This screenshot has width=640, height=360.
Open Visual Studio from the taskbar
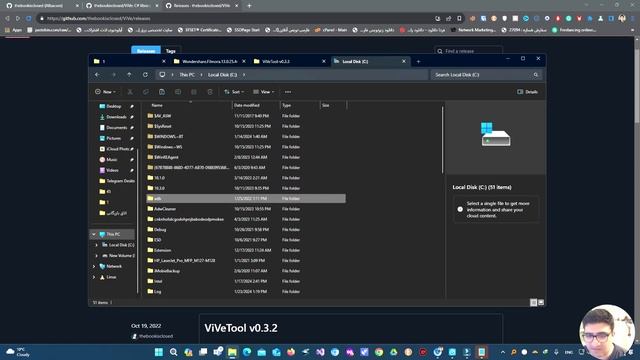tap(320, 352)
